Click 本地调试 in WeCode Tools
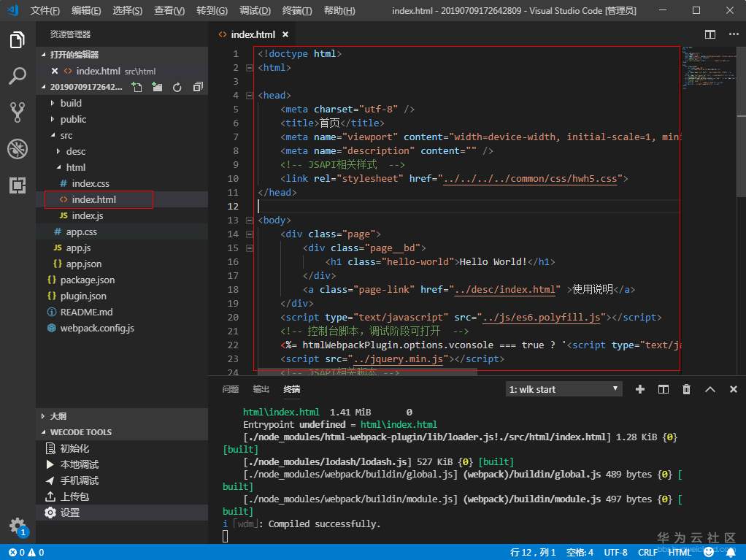The image size is (746, 560). pyautogui.click(x=79, y=464)
